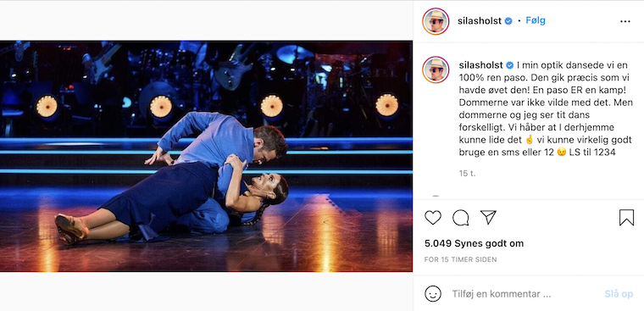Click the 15 t. timestamp under caption
This screenshot has width=644, height=311.
(467, 174)
